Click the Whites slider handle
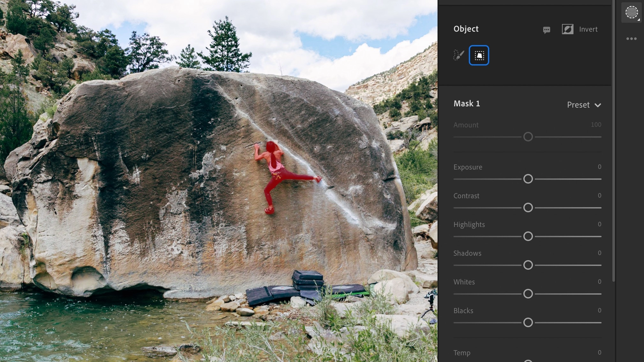The image size is (644, 362). click(528, 294)
